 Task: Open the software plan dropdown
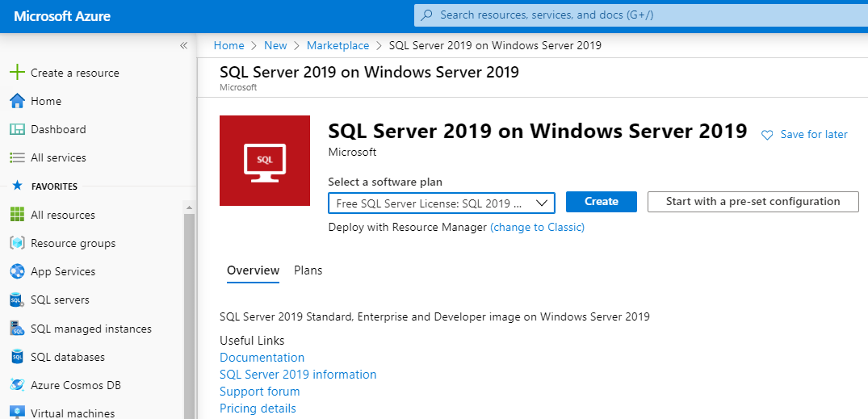coord(441,203)
